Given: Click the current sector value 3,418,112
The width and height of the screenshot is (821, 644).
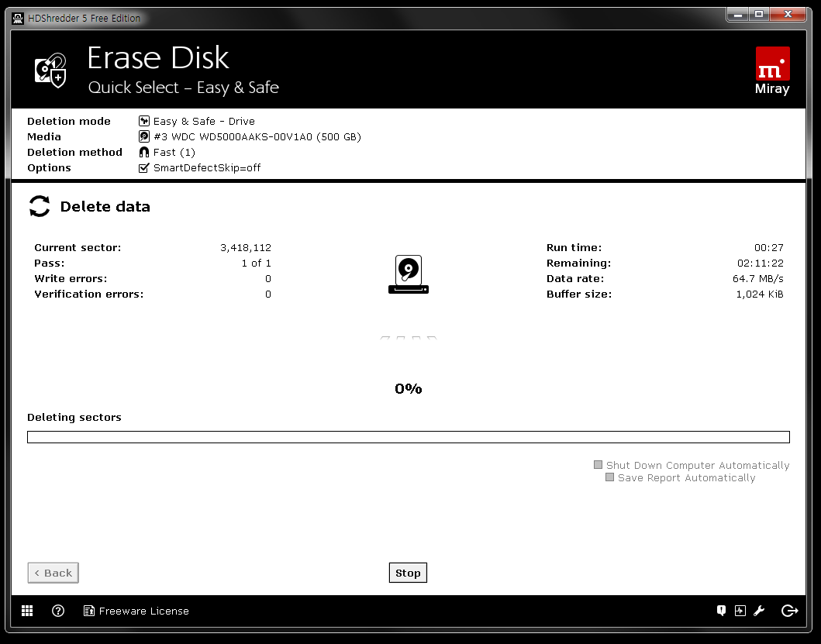Looking at the screenshot, I should [x=246, y=248].
